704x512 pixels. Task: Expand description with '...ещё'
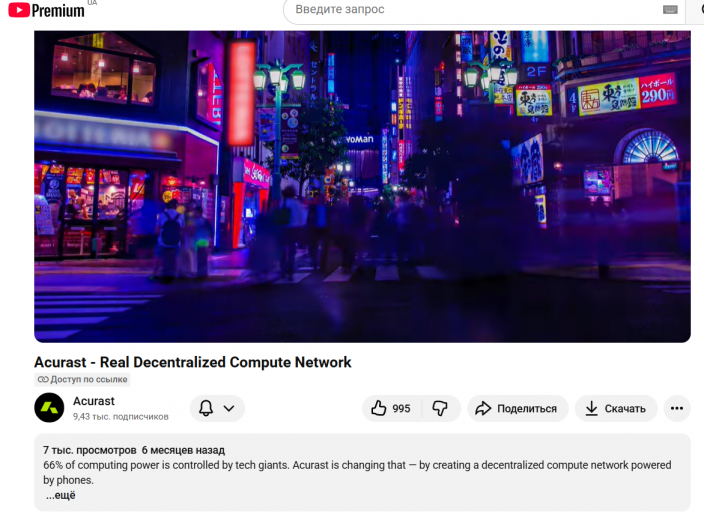61,495
